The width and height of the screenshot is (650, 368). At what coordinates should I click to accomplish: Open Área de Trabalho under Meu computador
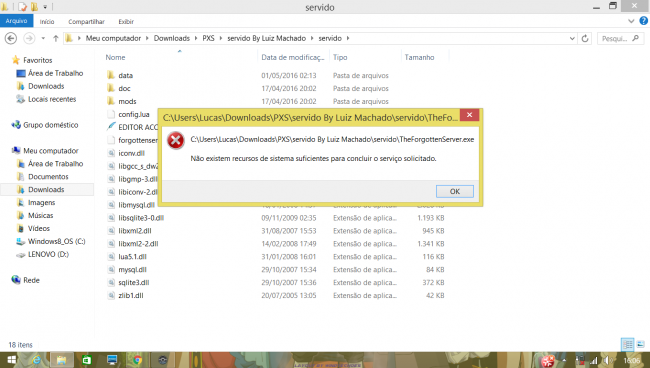pyautogui.click(x=55, y=164)
